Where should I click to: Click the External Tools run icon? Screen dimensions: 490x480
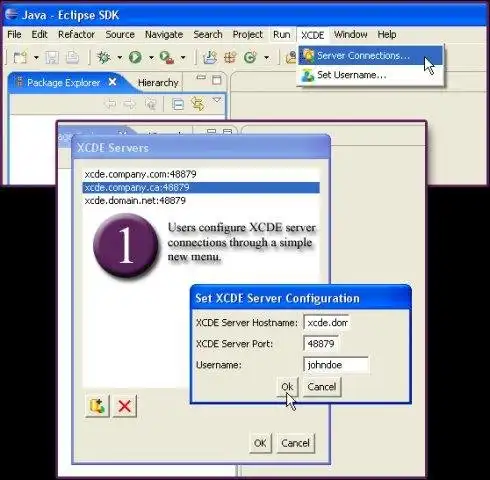[167, 58]
